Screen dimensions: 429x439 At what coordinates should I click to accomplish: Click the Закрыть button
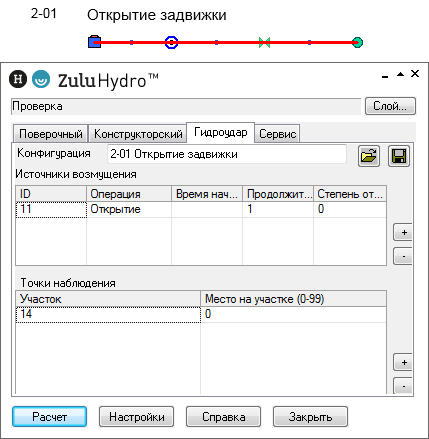pos(310,417)
